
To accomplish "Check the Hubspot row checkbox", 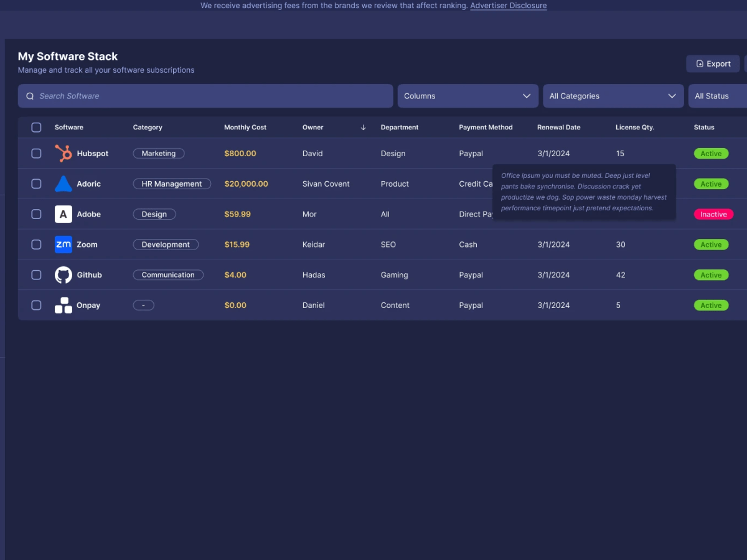I will pos(36,153).
